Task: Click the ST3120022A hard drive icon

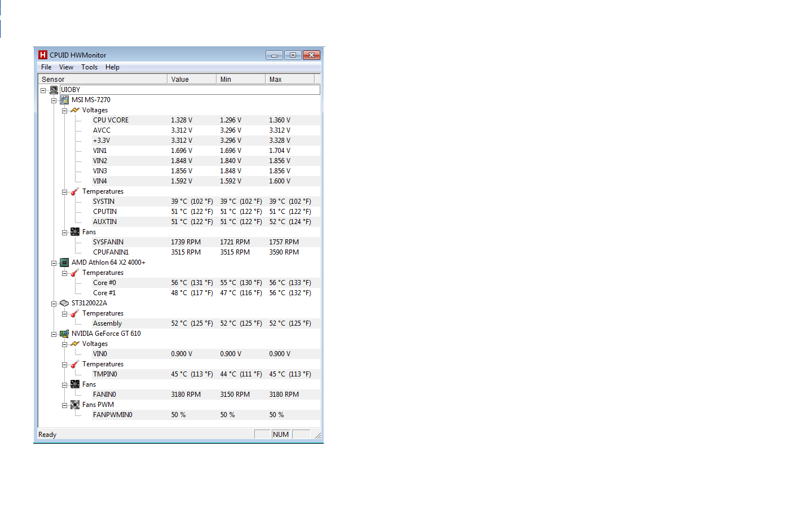Action: [64, 303]
